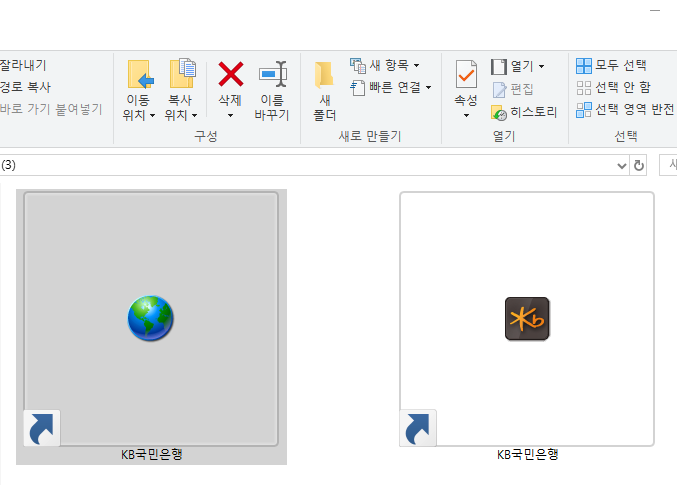The width and height of the screenshot is (677, 485).
Task: Click Cut (잘라내기) in the ribbon
Action: click(x=23, y=65)
